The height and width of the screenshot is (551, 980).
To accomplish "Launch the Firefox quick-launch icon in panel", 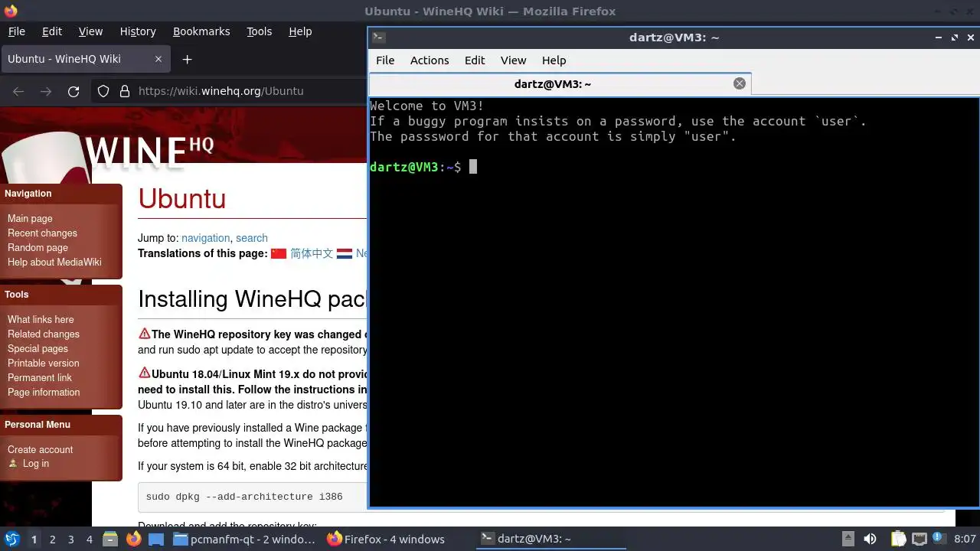I will [133, 539].
